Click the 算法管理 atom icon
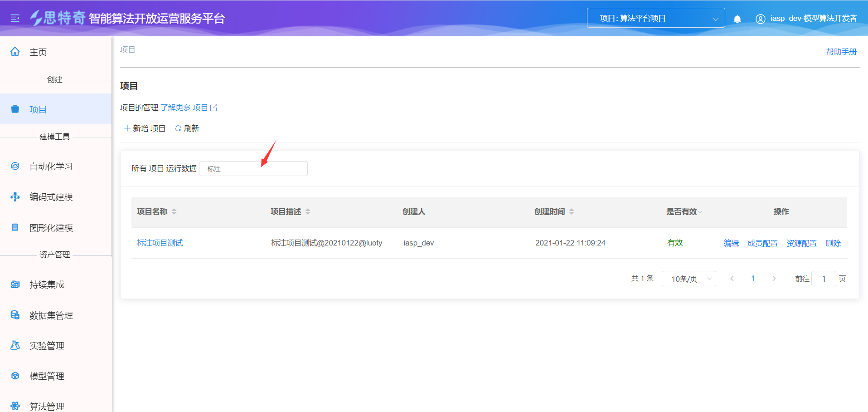The height and width of the screenshot is (412, 868). 15,406
